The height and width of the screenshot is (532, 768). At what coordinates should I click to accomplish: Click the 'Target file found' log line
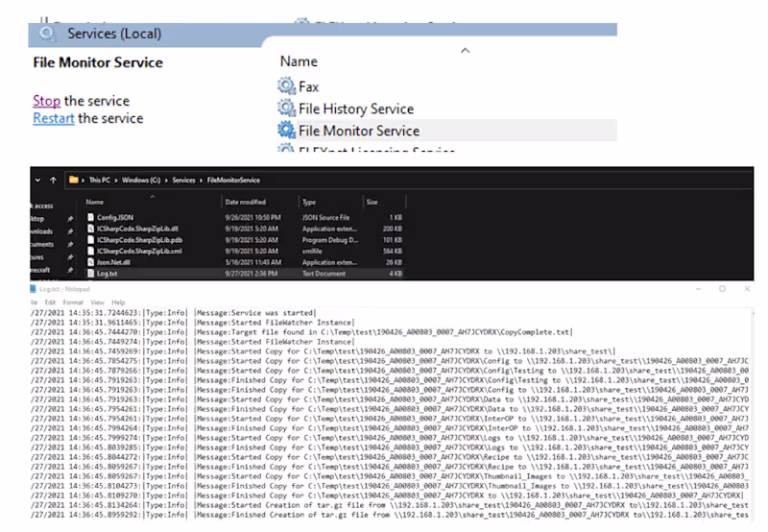click(301, 332)
